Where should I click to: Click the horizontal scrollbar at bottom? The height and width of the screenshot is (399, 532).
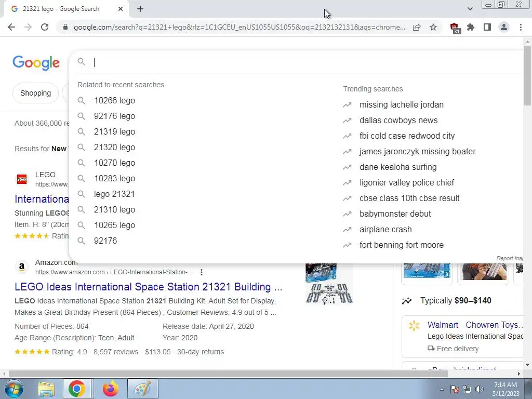coord(228,374)
